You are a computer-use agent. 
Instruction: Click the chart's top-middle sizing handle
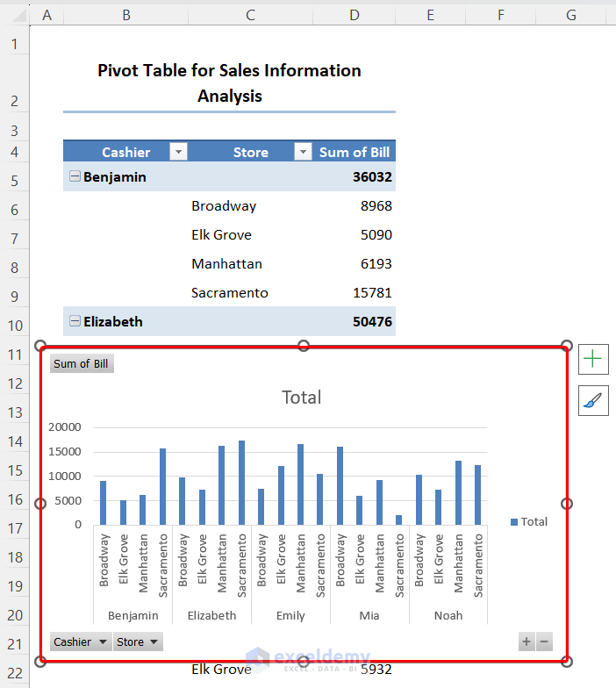304,346
